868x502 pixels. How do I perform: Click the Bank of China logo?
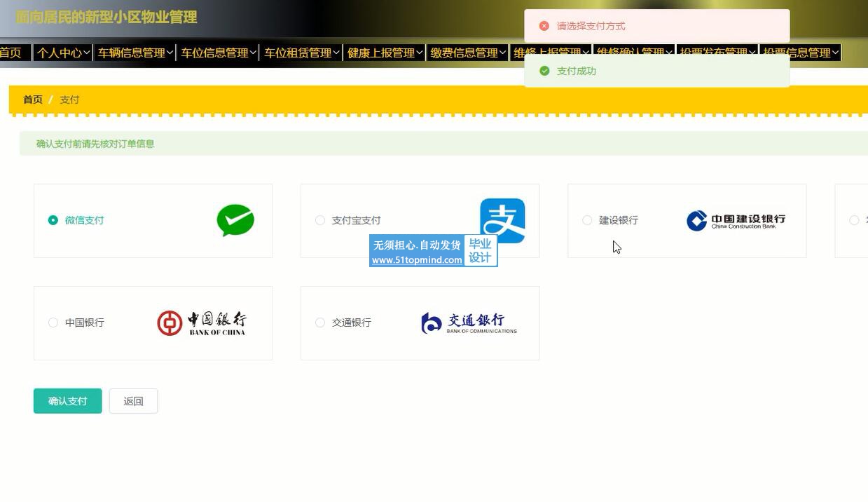tap(202, 323)
